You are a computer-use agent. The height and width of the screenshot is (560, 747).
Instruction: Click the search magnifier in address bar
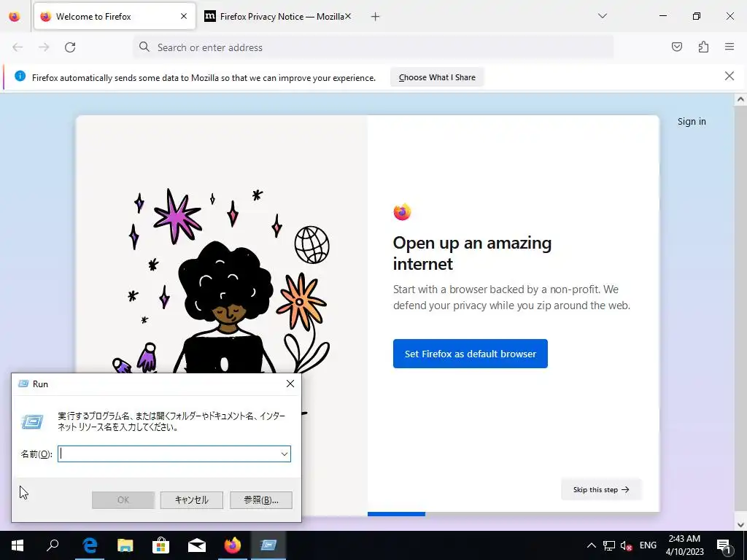(x=144, y=47)
